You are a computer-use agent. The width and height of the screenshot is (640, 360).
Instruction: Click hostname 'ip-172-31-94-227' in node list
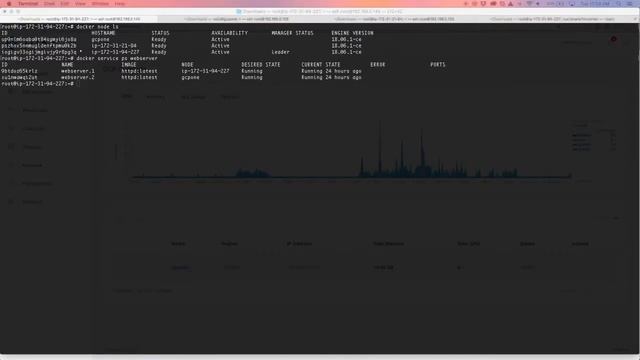click(x=115, y=52)
